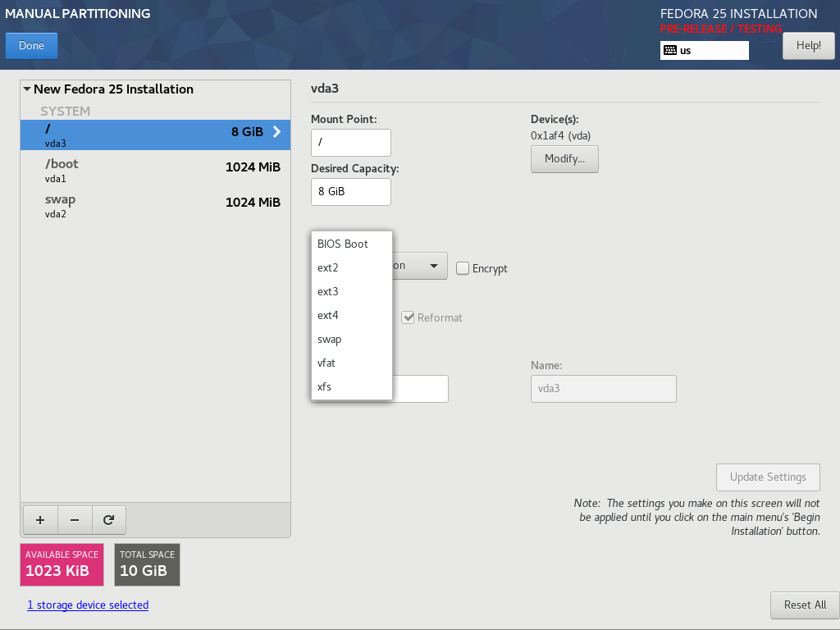
Task: Pick ext3 from the file system list
Action: tap(351, 291)
